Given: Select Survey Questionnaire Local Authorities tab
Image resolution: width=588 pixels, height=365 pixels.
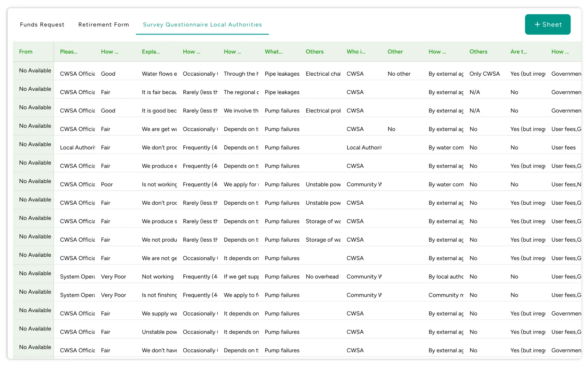Looking at the screenshot, I should 202,25.
